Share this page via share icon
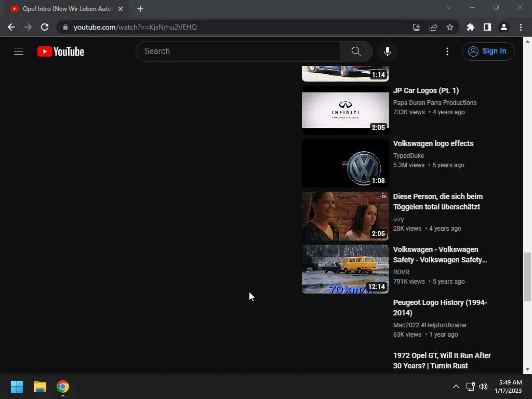Image resolution: width=532 pixels, height=399 pixels. [433, 27]
